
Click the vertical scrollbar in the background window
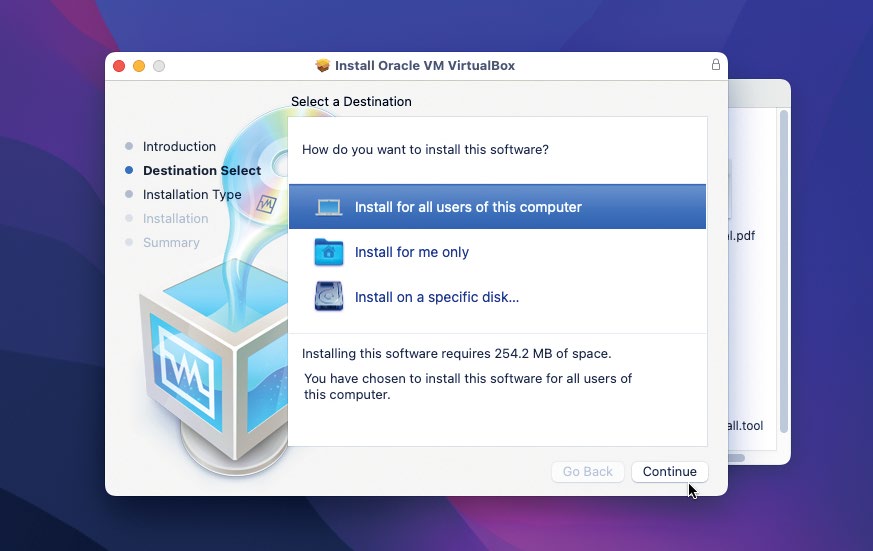point(783,270)
